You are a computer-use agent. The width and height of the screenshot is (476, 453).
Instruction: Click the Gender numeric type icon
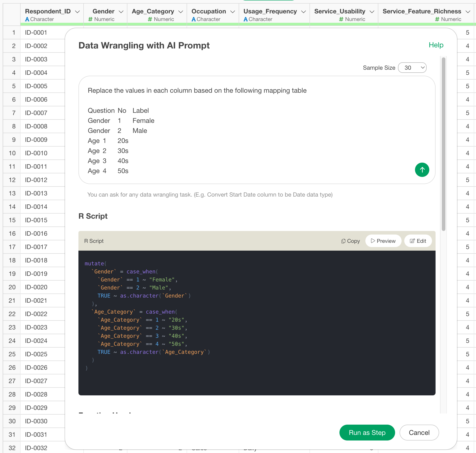(x=90, y=19)
